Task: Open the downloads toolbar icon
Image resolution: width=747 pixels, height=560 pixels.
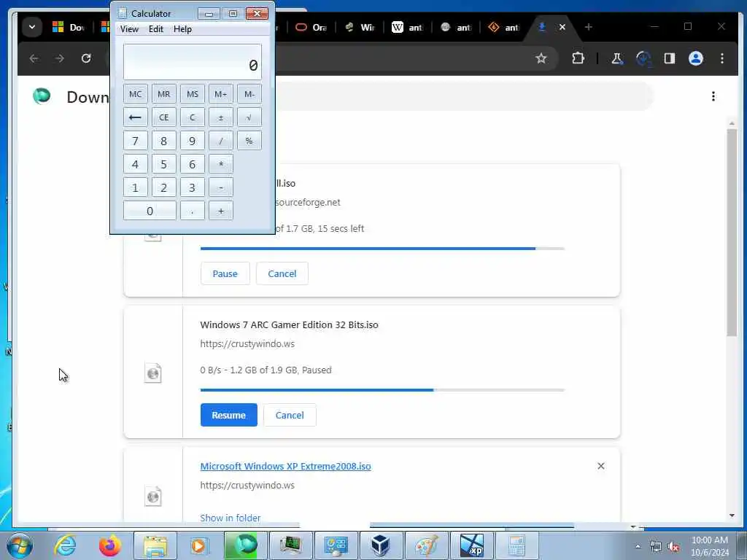Action: coord(643,58)
